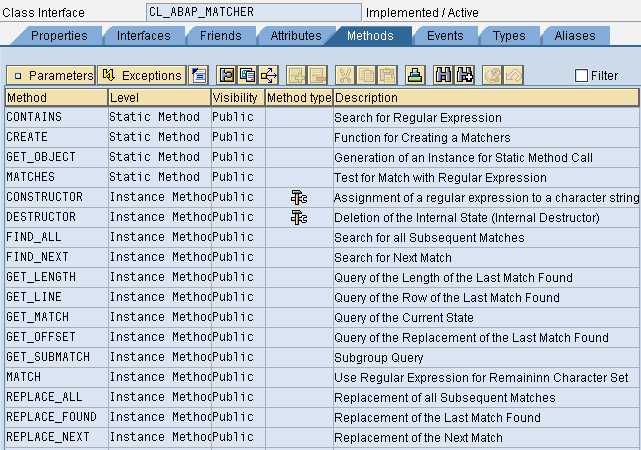Click the Method column header
Screen dimensions: 641x450
[x=56, y=98]
